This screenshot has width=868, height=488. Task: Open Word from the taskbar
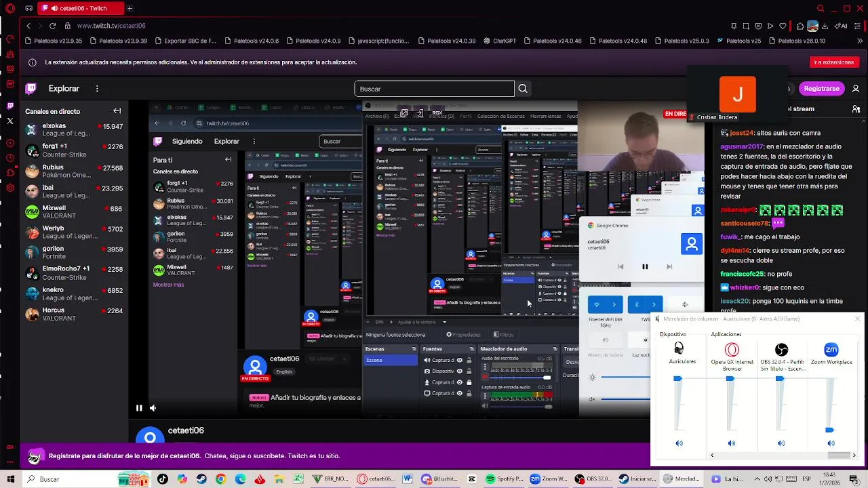pyautogui.click(x=408, y=479)
